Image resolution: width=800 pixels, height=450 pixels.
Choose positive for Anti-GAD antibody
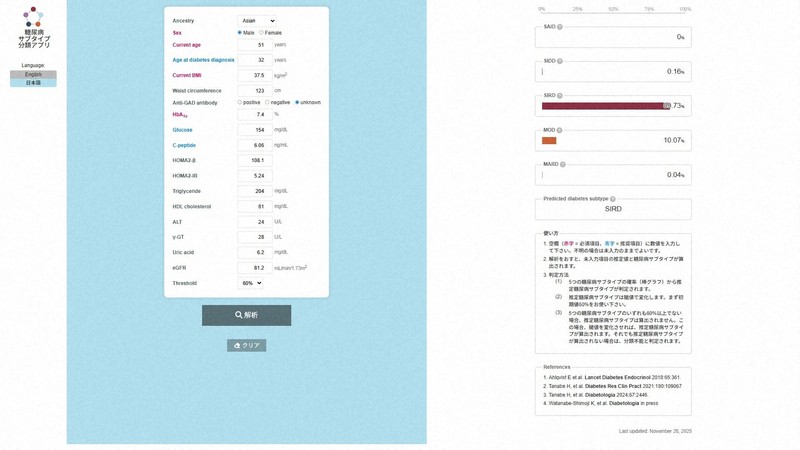[240, 102]
